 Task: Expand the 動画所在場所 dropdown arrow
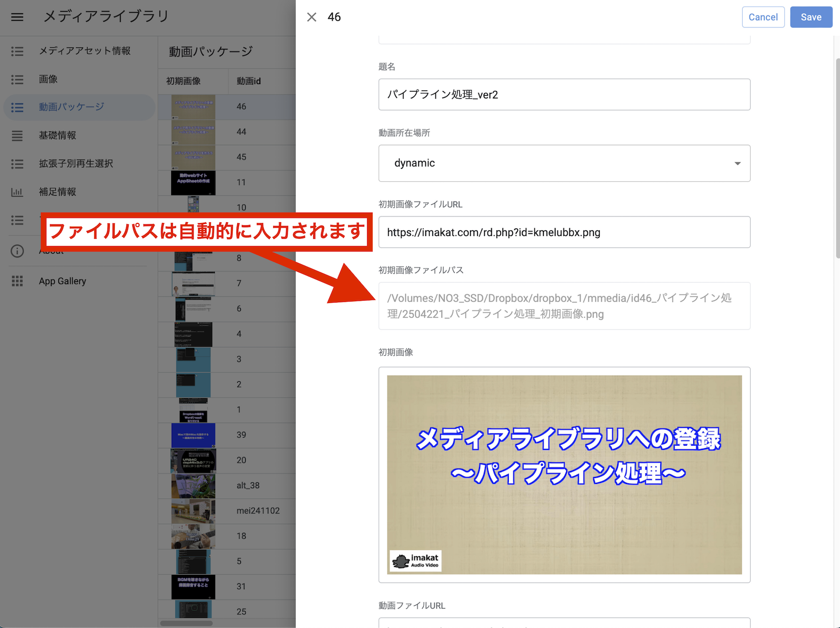[737, 163]
